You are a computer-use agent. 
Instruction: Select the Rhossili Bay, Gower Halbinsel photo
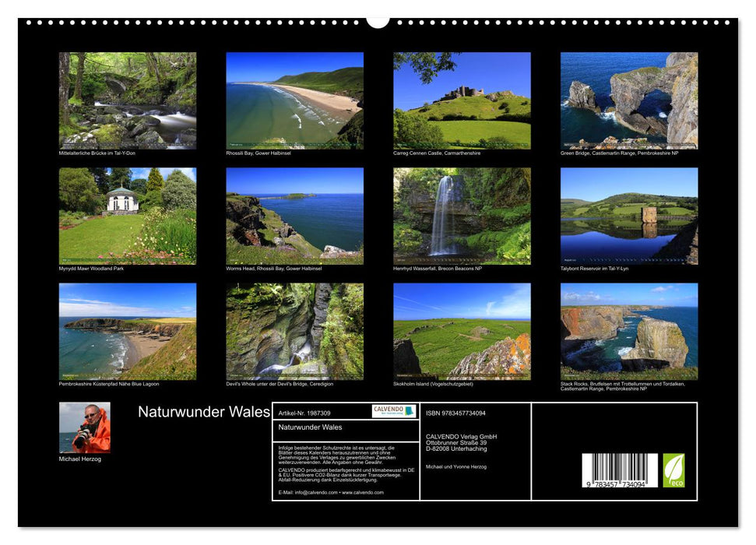[x=294, y=100]
